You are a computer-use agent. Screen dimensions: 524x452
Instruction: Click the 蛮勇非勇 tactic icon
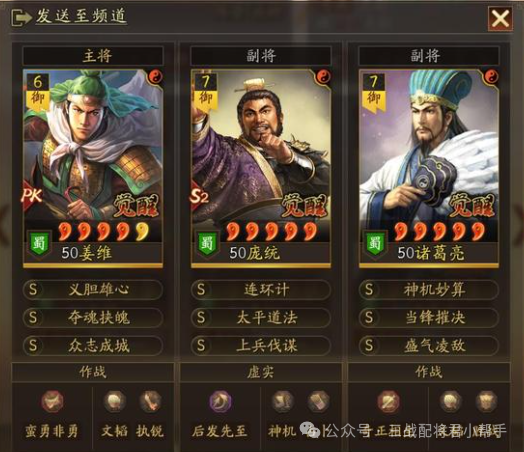pos(52,401)
